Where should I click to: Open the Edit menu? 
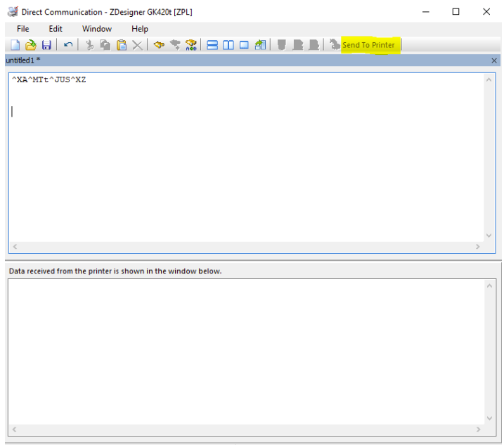(x=56, y=29)
